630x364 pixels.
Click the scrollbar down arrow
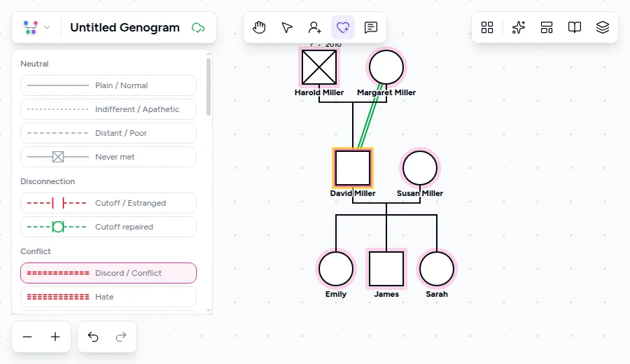coord(208,311)
